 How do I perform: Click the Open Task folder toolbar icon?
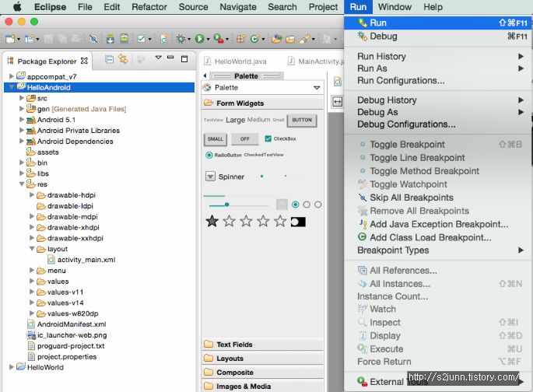pos(290,39)
